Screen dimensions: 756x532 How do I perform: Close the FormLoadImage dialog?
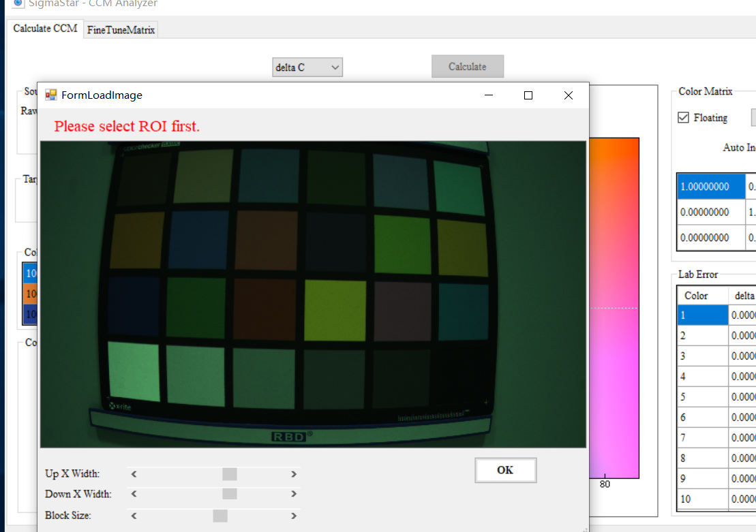[569, 95]
